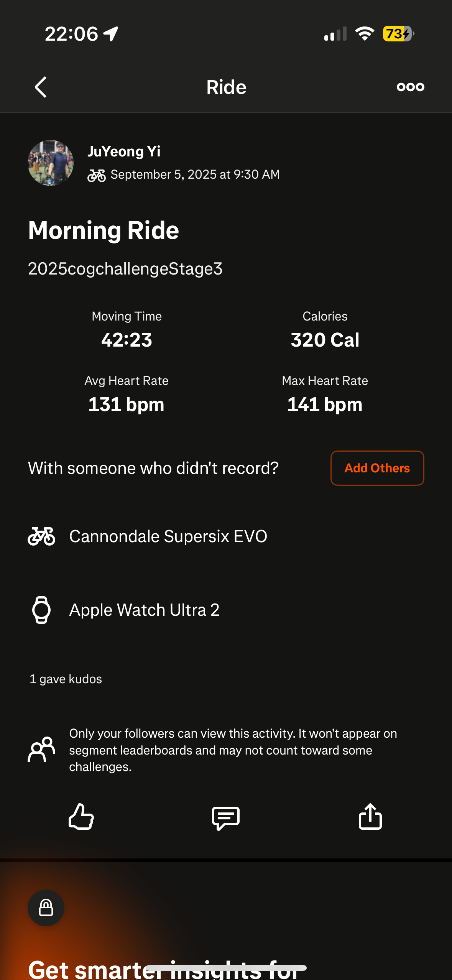This screenshot has height=980, width=452.
Task: Tap the Morning Ride activity title
Action: tap(104, 230)
